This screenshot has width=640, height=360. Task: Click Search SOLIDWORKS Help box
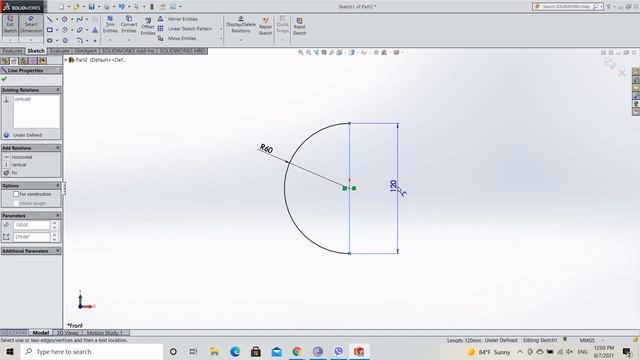pos(567,7)
